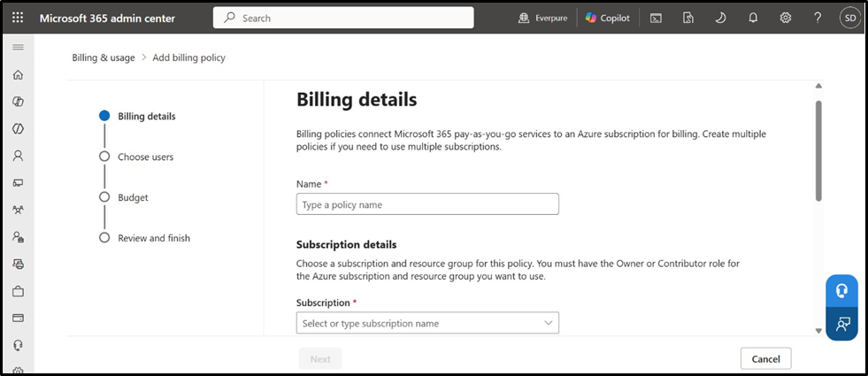Open the help question mark
868x376 pixels.
pyautogui.click(x=818, y=18)
